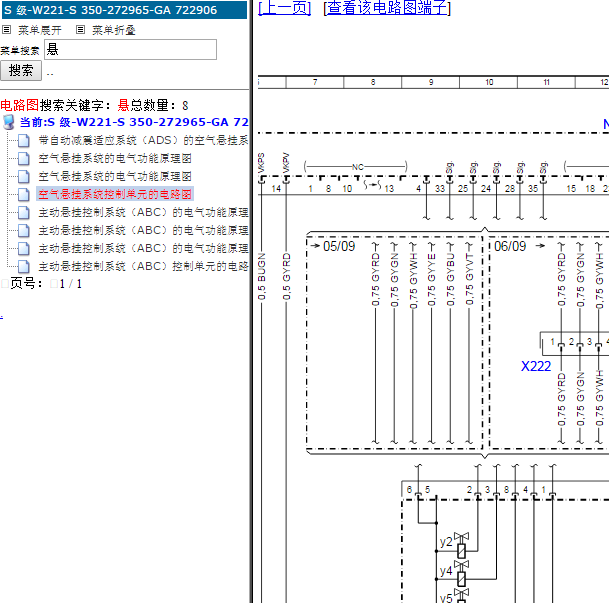Go back with 上一页 link

285,7
